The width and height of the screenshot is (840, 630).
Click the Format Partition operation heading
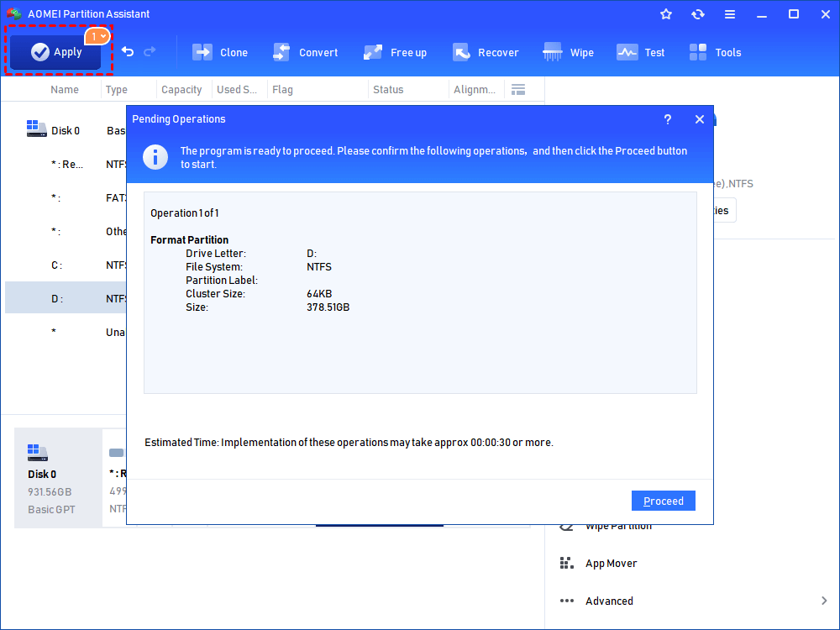190,239
